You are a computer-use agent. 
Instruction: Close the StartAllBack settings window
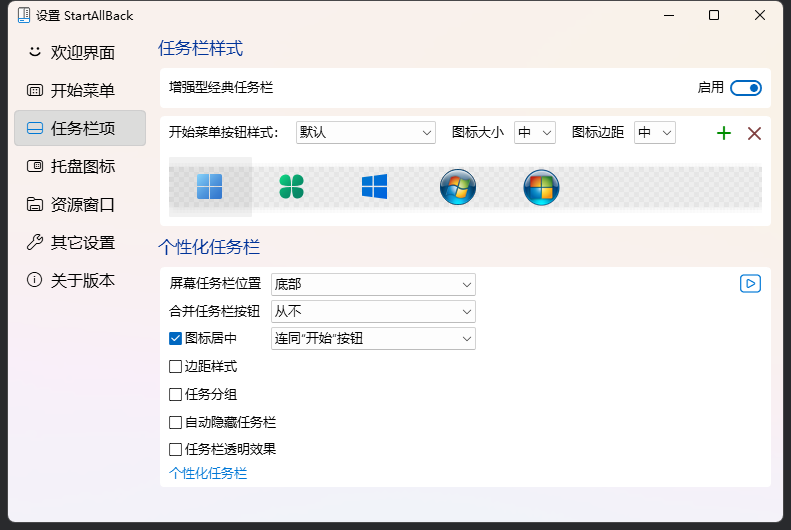(x=760, y=15)
